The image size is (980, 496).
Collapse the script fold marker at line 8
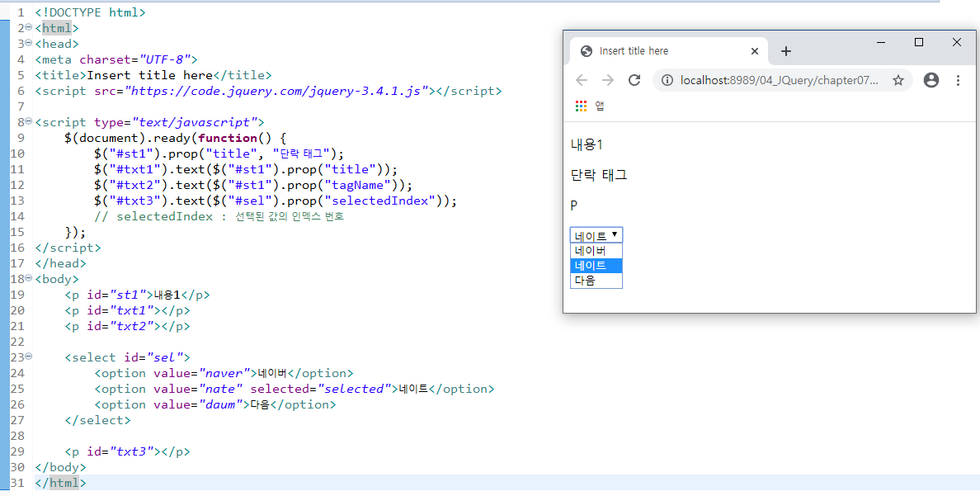pos(29,121)
